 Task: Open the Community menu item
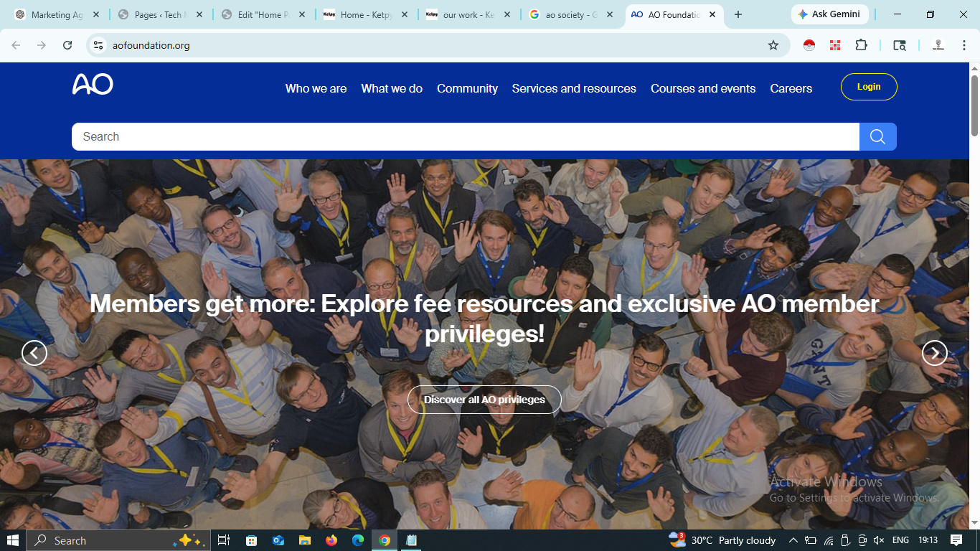point(467,88)
